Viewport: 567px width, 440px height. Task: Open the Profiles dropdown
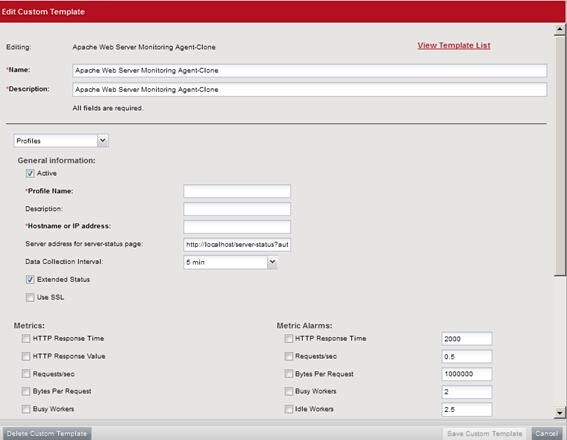61,141
